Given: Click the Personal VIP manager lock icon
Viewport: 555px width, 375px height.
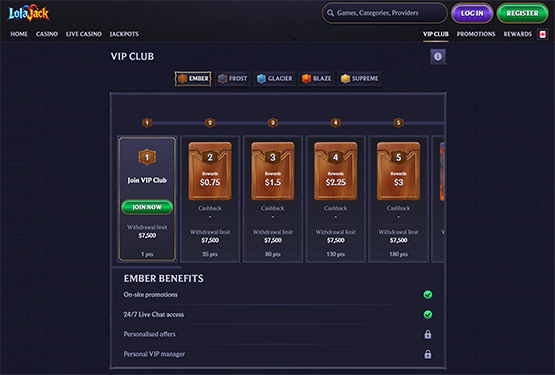Looking at the screenshot, I should (x=428, y=354).
